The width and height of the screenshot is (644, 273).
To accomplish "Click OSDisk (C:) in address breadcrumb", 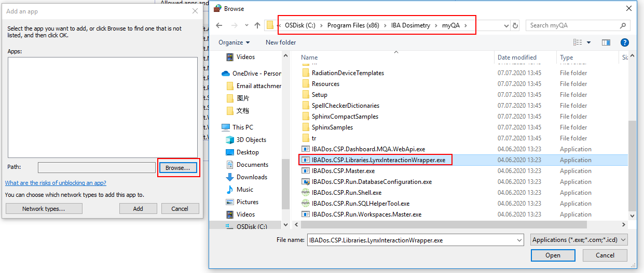I will coord(301,25).
